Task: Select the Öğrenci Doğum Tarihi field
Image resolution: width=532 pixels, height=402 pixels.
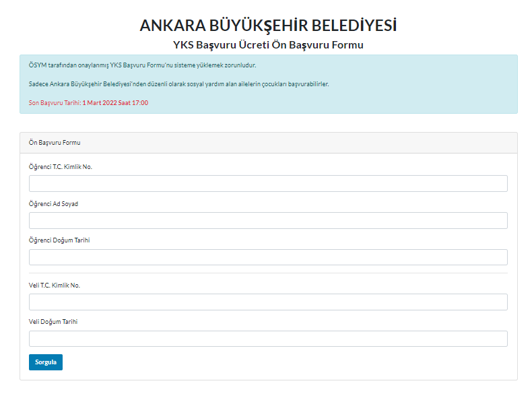Action: pos(268,257)
